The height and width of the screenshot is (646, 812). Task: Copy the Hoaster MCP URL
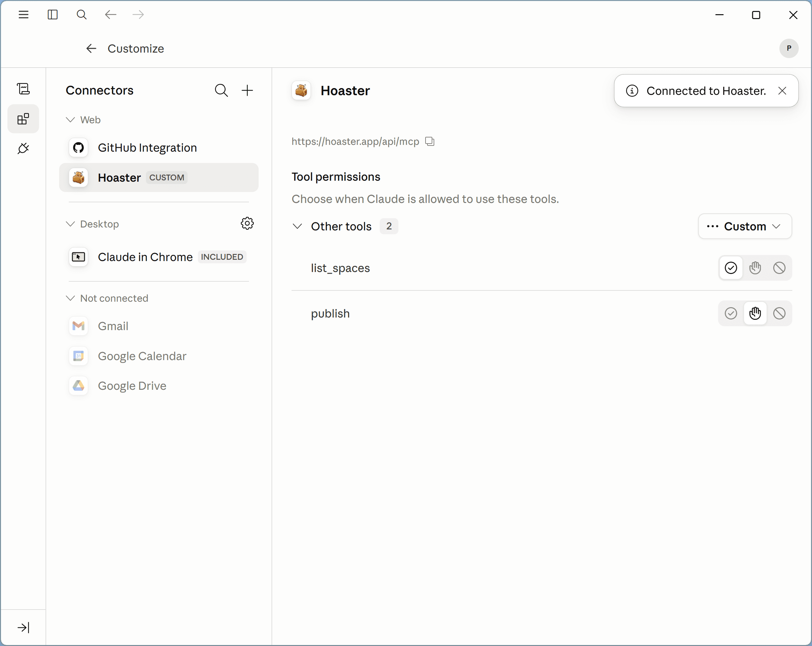click(x=430, y=142)
